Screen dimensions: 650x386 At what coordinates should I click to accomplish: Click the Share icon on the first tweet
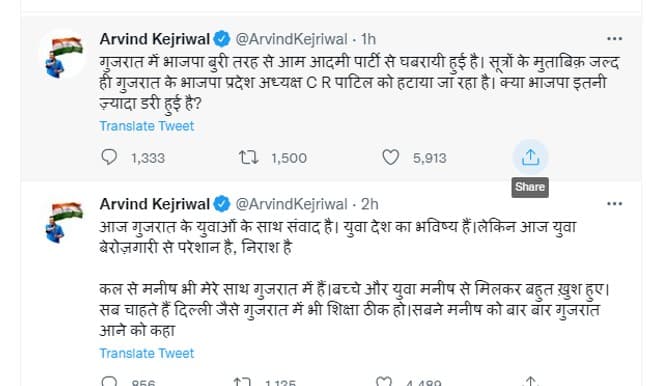point(530,158)
